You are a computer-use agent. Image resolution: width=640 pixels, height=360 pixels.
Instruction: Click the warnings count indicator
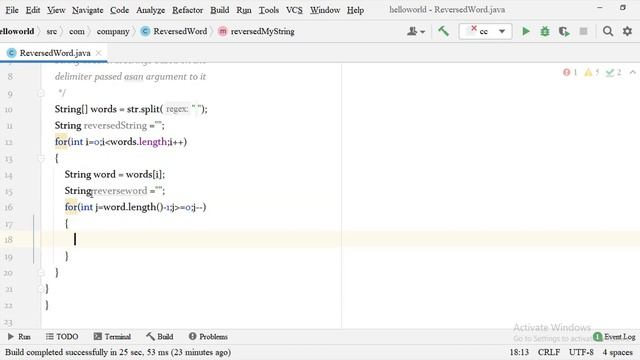[x=591, y=73]
